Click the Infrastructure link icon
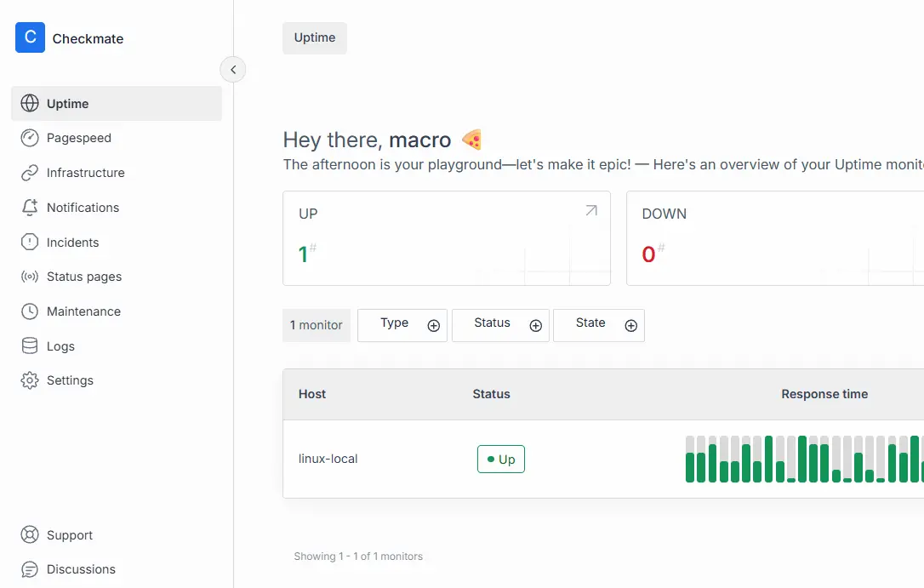The image size is (924, 588). tap(30, 173)
